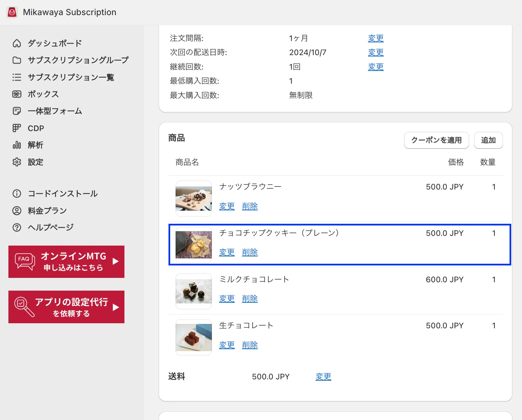Click the 追加 button to add a product
Screen dimensions: 522x420
tap(488, 140)
